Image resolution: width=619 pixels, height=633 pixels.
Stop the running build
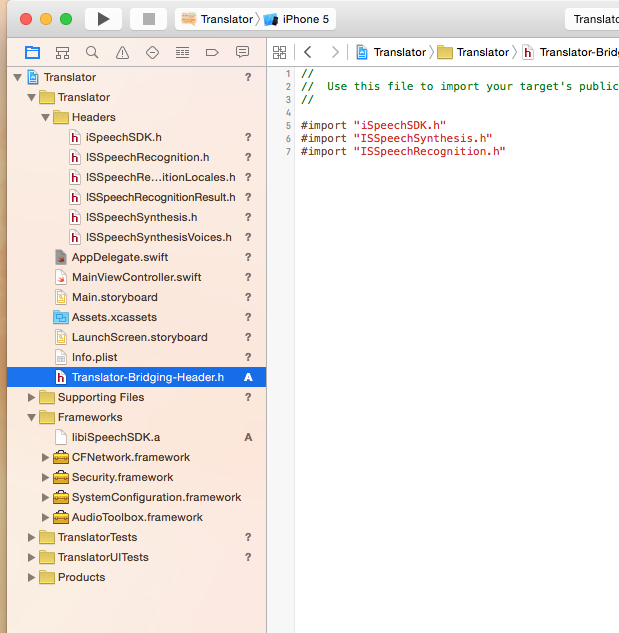149,19
